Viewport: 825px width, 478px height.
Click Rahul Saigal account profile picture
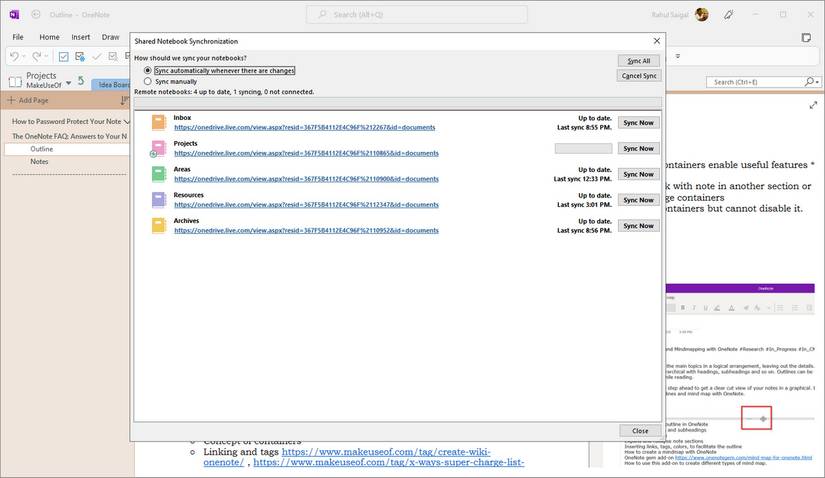pos(701,15)
